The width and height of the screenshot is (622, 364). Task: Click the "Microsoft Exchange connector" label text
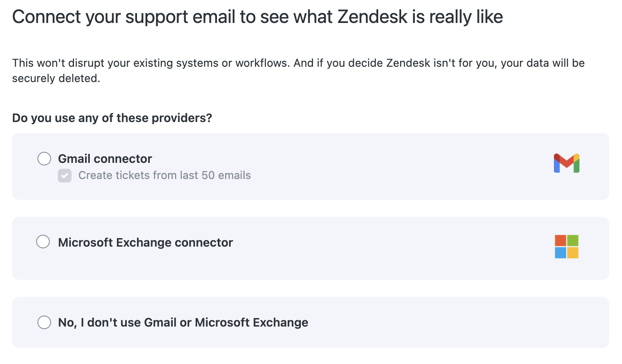coord(146,242)
